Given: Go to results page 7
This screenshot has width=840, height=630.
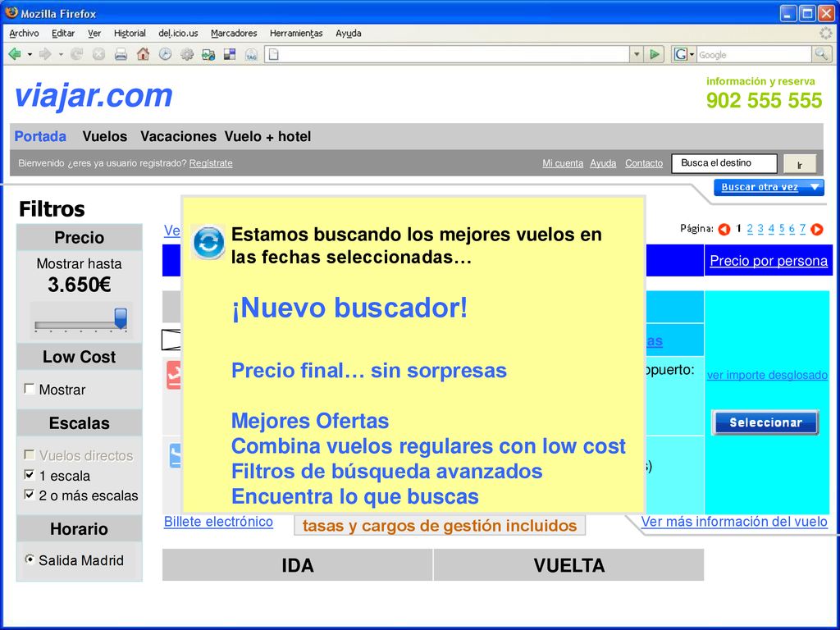Looking at the screenshot, I should pos(802,229).
